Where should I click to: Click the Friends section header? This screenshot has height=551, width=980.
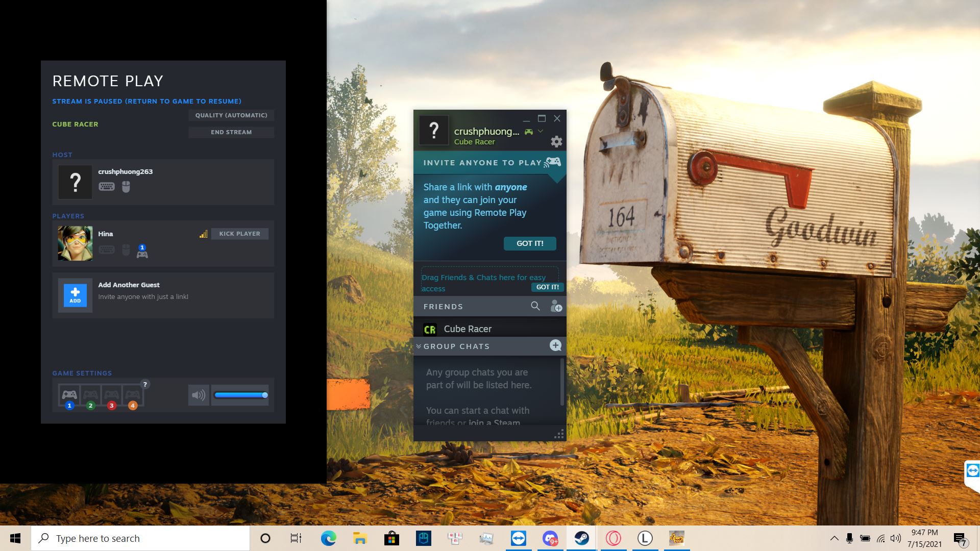point(443,307)
